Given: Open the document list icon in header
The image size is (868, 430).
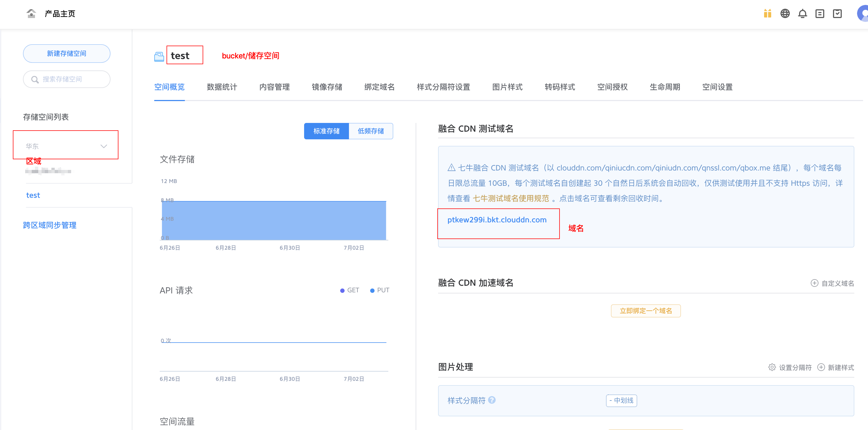Looking at the screenshot, I should click(820, 14).
